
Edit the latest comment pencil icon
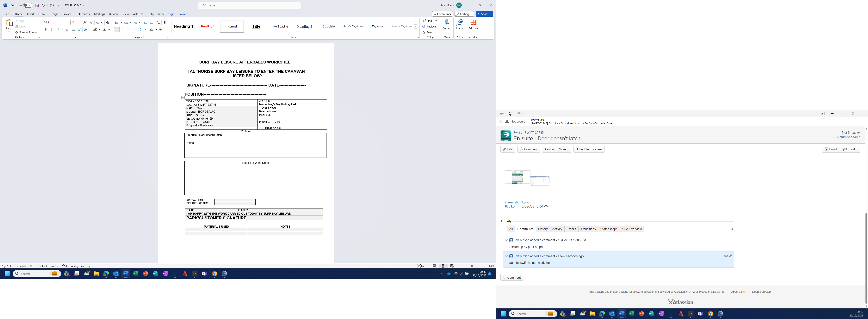[730, 256]
